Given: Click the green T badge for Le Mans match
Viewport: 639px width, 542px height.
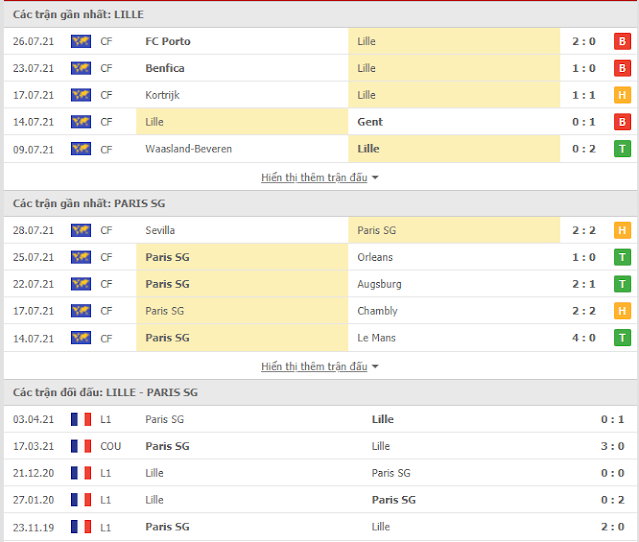Looking at the screenshot, I should click(x=622, y=338).
